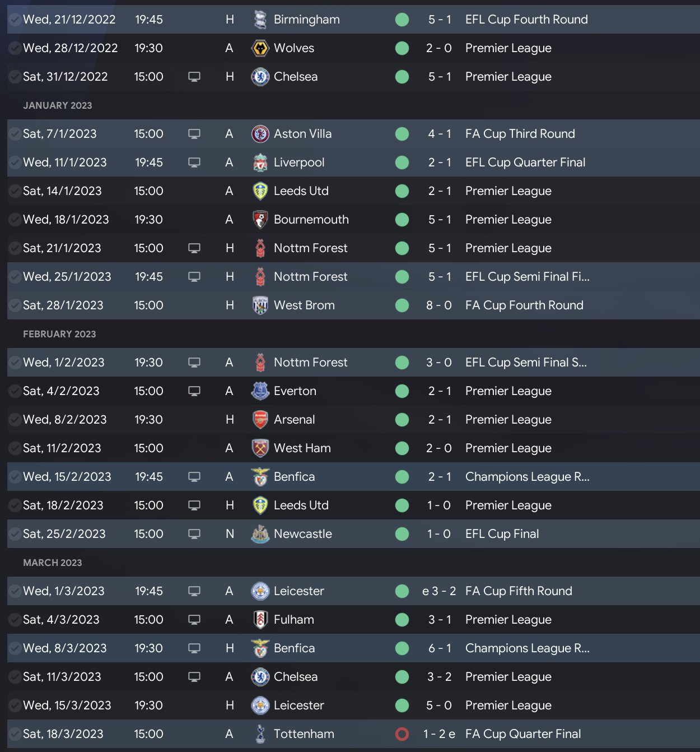700x752 pixels.
Task: Click TV icon on EFL Cup Final row
Action: click(194, 534)
